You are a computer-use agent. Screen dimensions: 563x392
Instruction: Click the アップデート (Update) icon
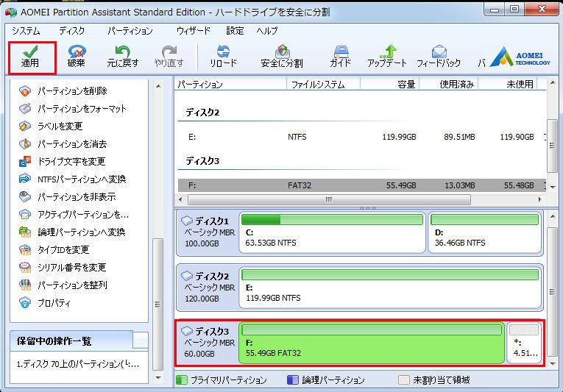[x=387, y=51]
